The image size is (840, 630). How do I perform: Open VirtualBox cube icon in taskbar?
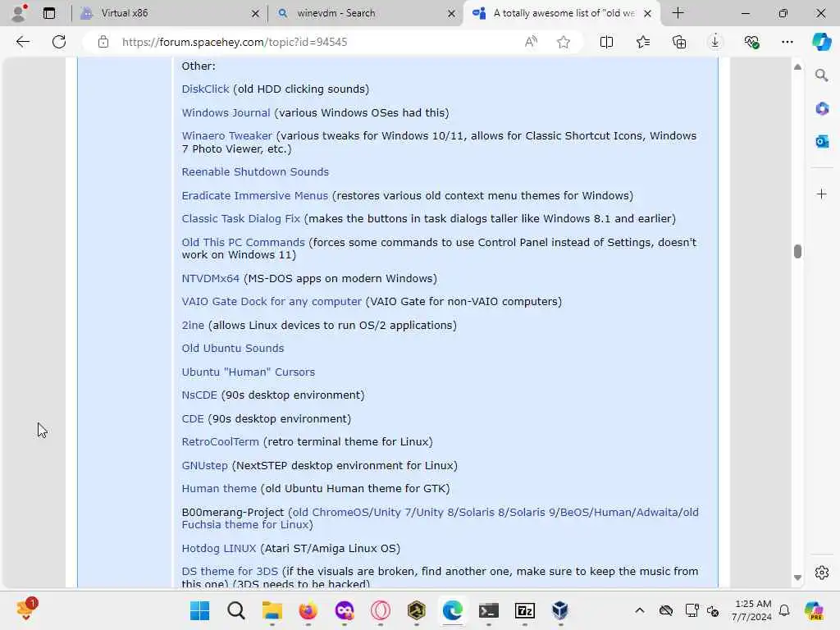tap(560, 610)
